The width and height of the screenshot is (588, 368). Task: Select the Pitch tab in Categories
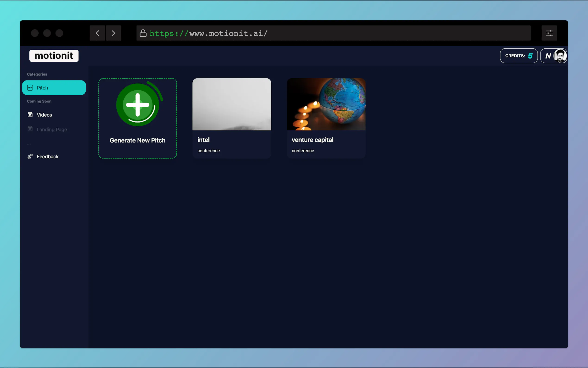43,88
